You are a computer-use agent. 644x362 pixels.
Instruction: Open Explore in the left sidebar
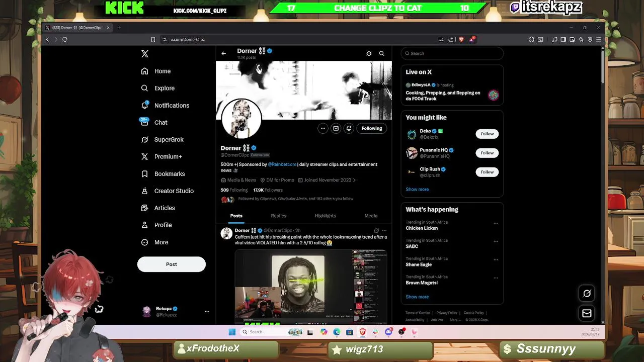[158, 88]
